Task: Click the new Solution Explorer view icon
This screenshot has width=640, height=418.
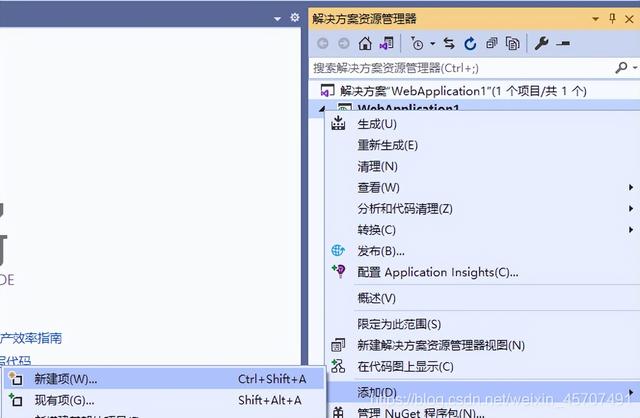Action: click(338, 345)
